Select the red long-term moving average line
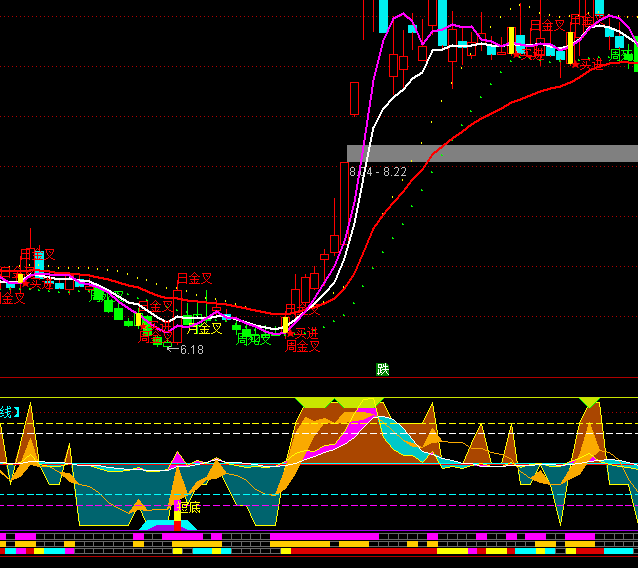 pos(480,112)
